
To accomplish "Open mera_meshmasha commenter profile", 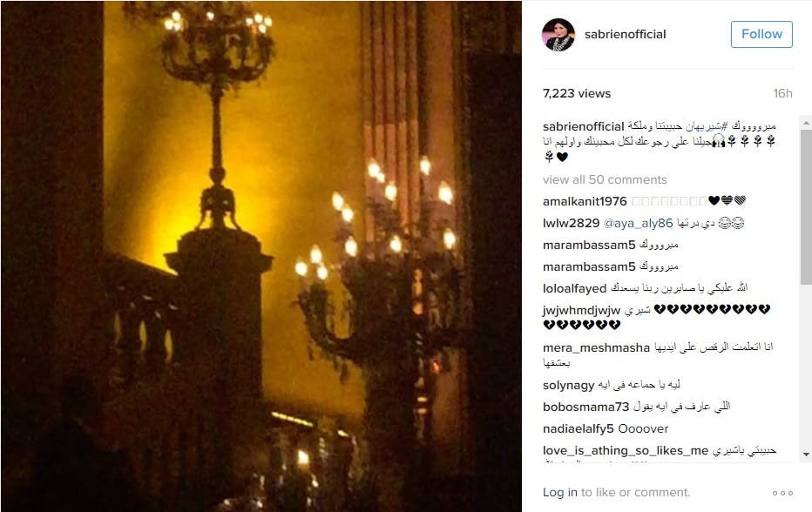I will (x=596, y=347).
